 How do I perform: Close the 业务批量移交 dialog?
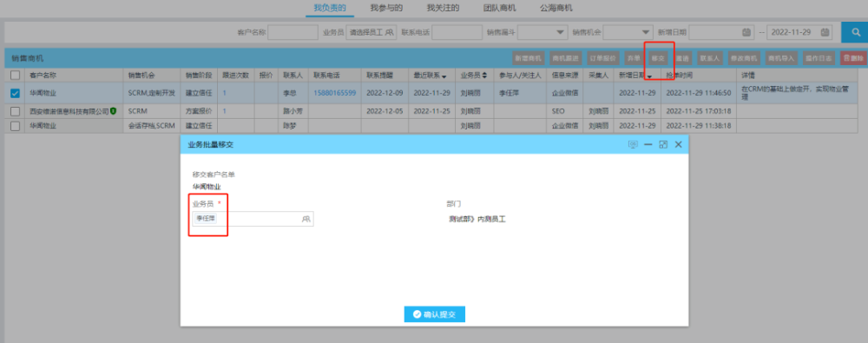tap(678, 144)
